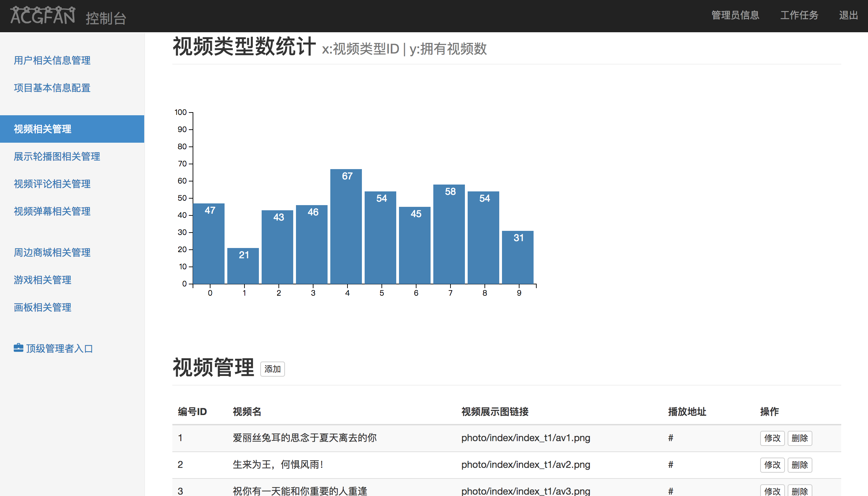Open 视频评论相关管理 sidebar link
The image size is (868, 496).
[52, 184]
